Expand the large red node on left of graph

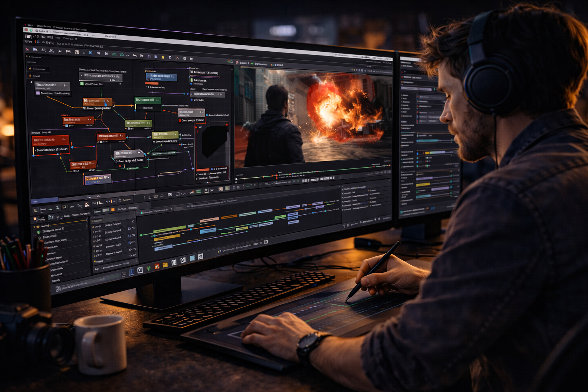click(51, 140)
